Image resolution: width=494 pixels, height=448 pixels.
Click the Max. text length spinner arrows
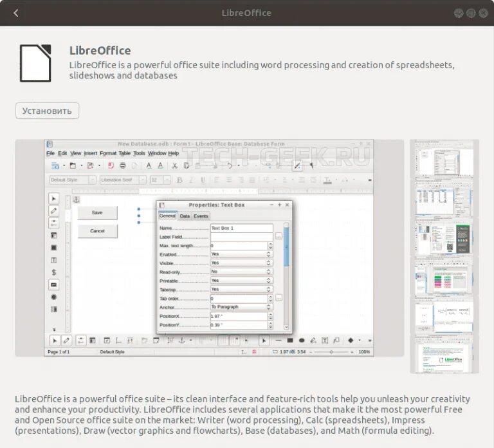(270, 246)
